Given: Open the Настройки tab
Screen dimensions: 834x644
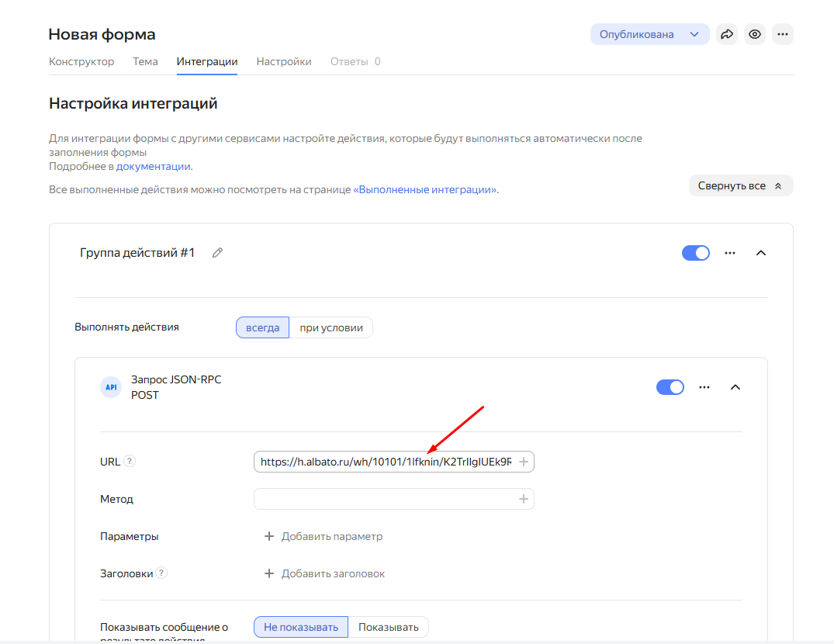Looking at the screenshot, I should [x=284, y=61].
